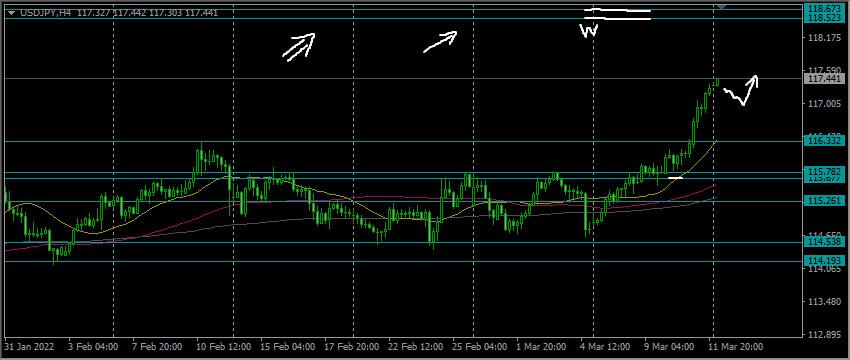
Task: Click the 116.332 horizontal line label
Action: (x=824, y=141)
